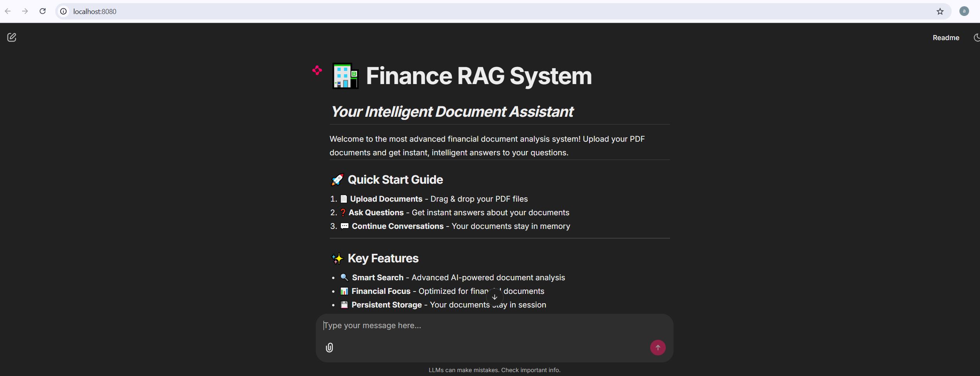Toggle dark mode with the moon icon
The image size is (980, 376).
pos(976,37)
